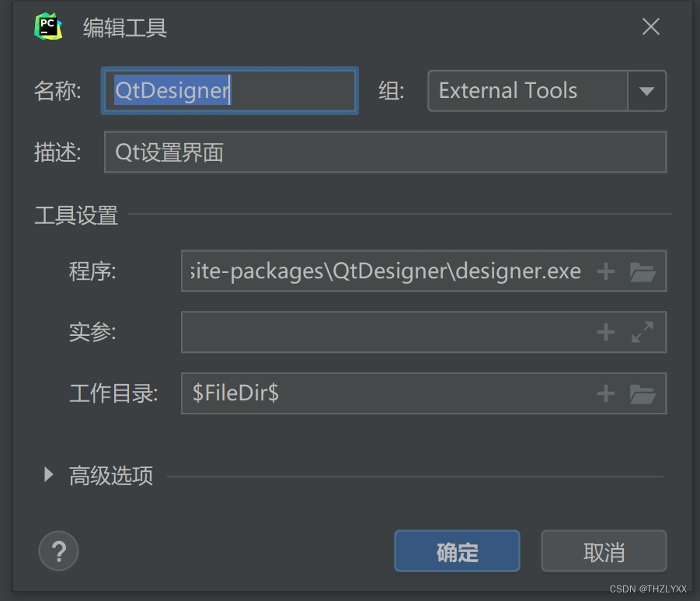The width and height of the screenshot is (700, 601).
Task: Click the 实参: label
Action: click(92, 332)
